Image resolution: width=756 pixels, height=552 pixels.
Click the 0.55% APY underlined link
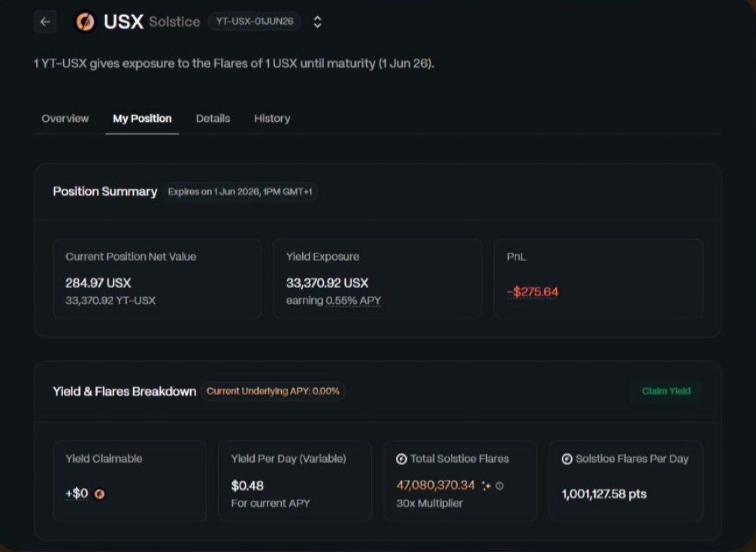[353, 301]
